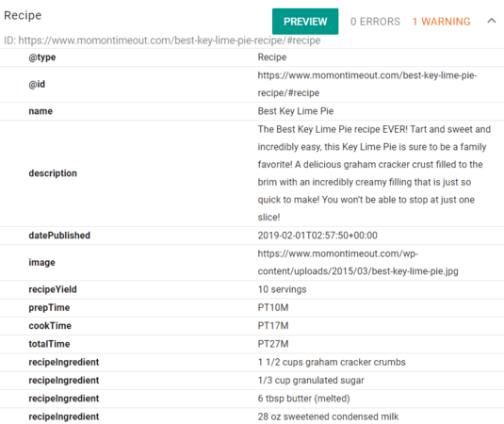Image resolution: width=504 pixels, height=424 pixels.
Task: Click the 6 tbsp butter (melted) value
Action: click(x=303, y=399)
